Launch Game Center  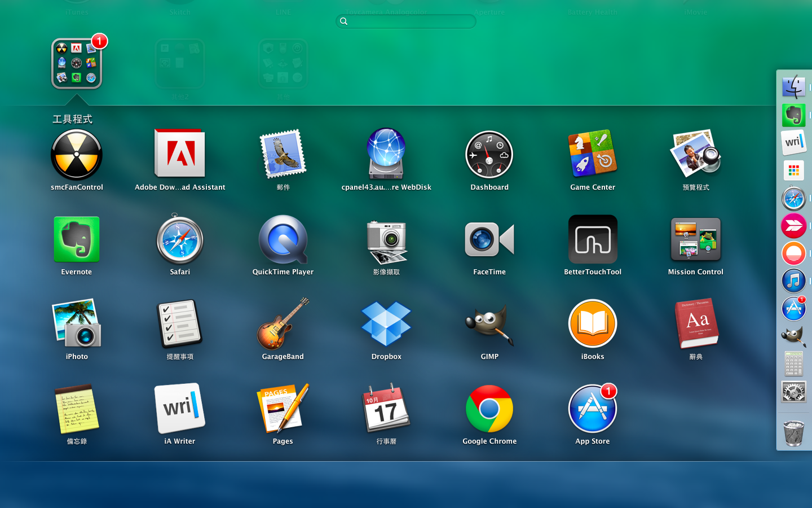coord(592,154)
